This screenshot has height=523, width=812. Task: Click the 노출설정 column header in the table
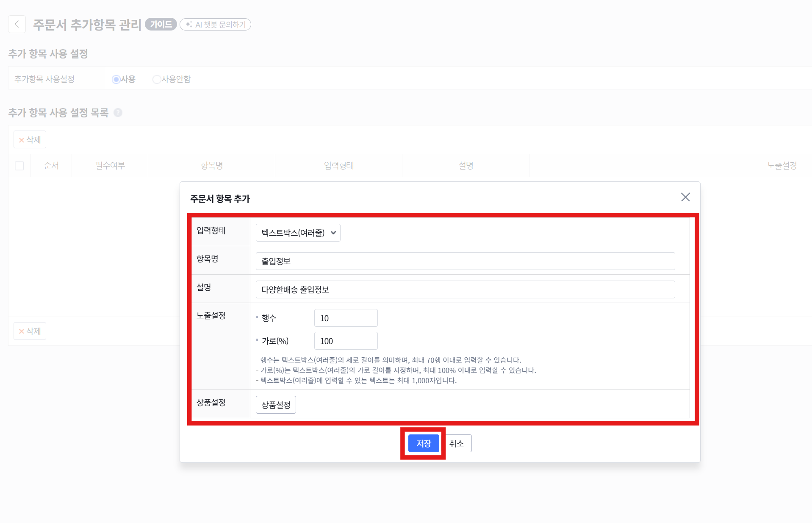782,165
